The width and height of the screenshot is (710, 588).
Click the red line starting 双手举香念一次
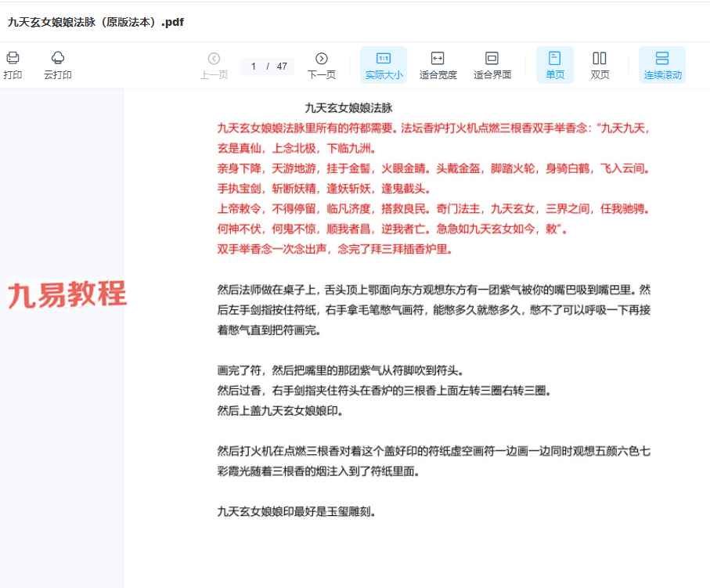click(335, 250)
